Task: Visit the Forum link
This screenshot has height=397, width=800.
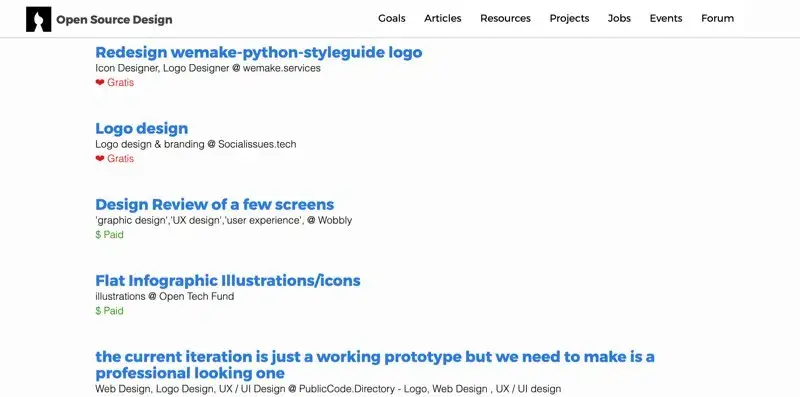Action: pyautogui.click(x=717, y=18)
